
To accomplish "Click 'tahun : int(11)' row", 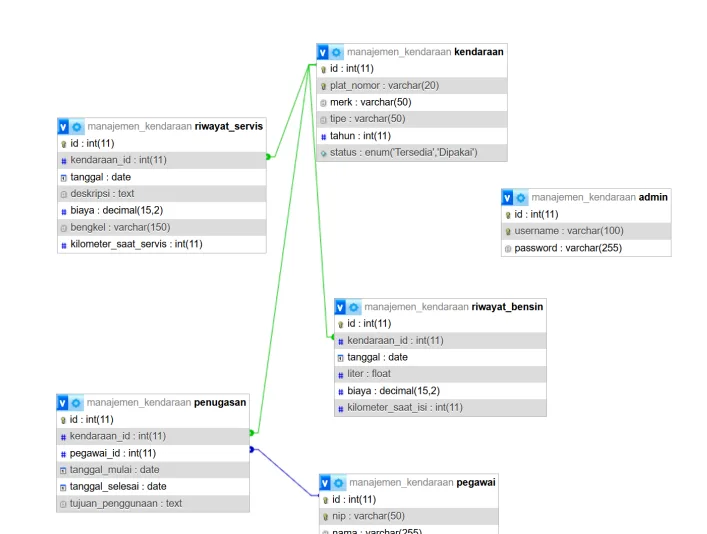I will [x=412, y=136].
